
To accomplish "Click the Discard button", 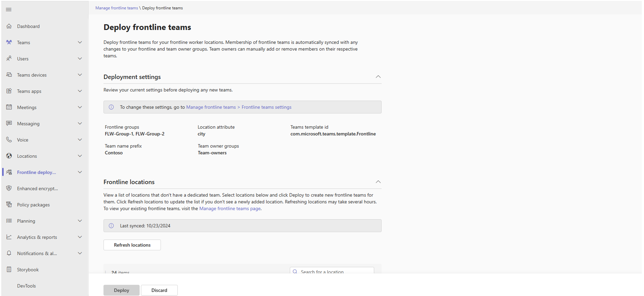I will point(159,290).
